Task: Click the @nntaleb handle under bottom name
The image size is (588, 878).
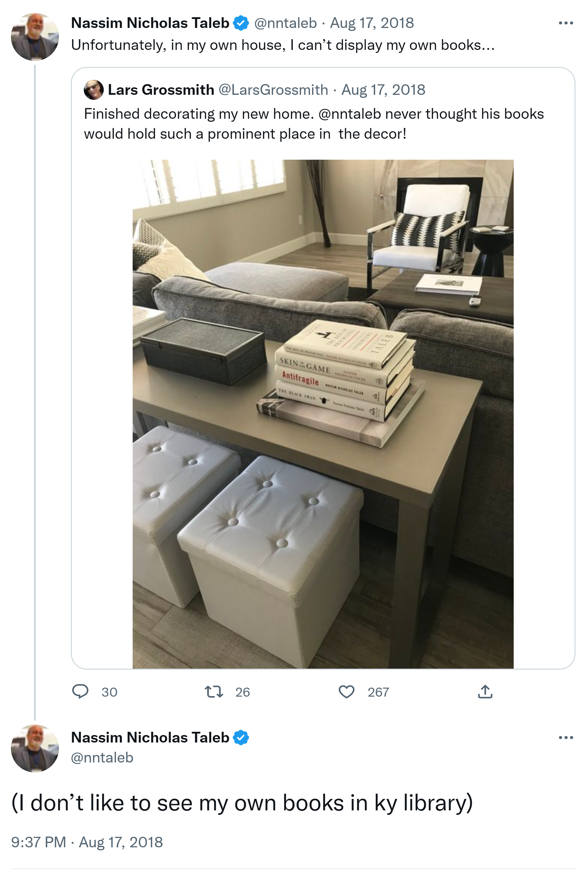Action: click(102, 758)
